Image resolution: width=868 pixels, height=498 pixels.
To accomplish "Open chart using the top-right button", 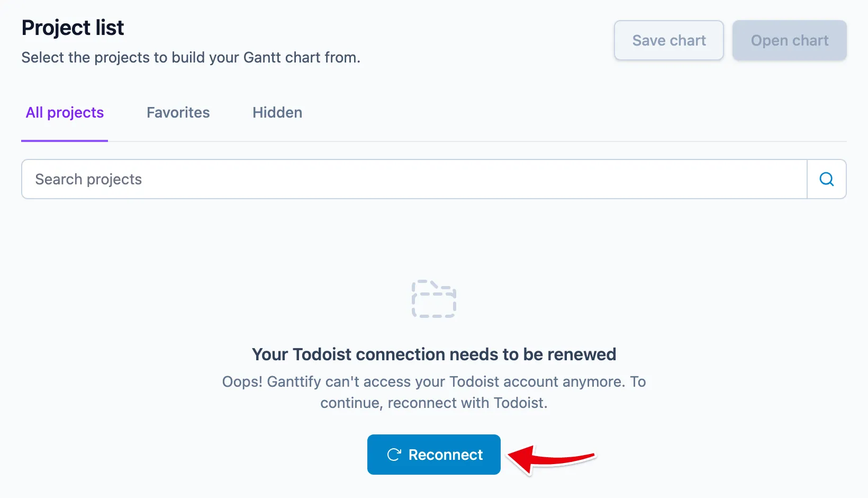I will pos(790,40).
